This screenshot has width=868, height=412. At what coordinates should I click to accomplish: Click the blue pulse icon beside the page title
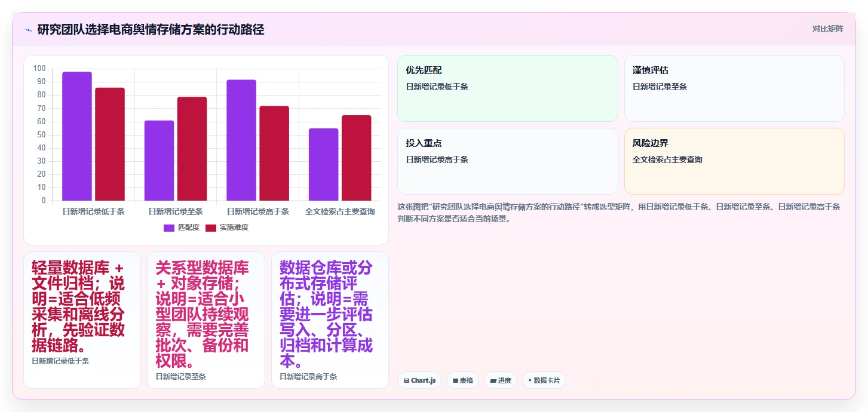click(28, 30)
